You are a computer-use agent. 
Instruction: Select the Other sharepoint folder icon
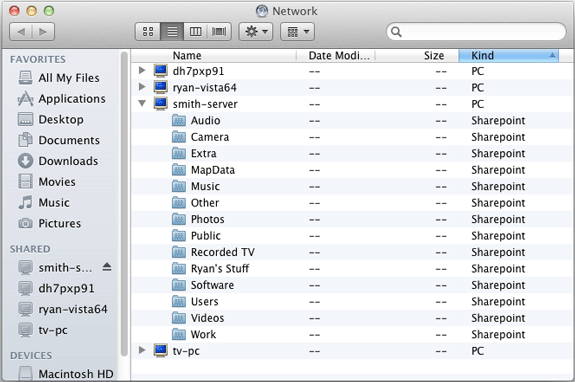179,203
